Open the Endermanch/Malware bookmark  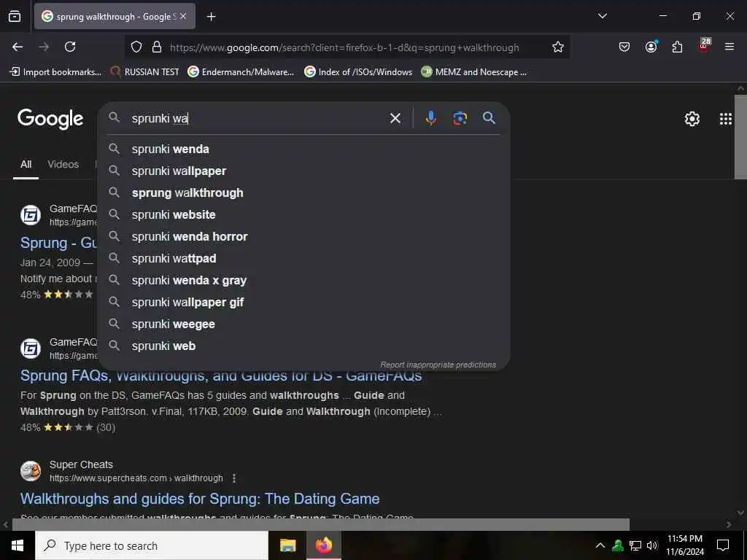click(241, 72)
